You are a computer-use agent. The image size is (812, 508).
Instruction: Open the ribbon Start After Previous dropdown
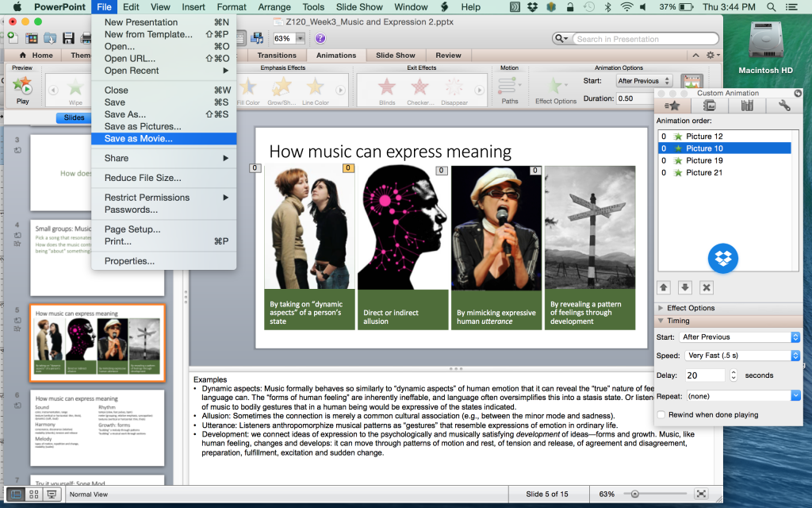[x=644, y=81]
